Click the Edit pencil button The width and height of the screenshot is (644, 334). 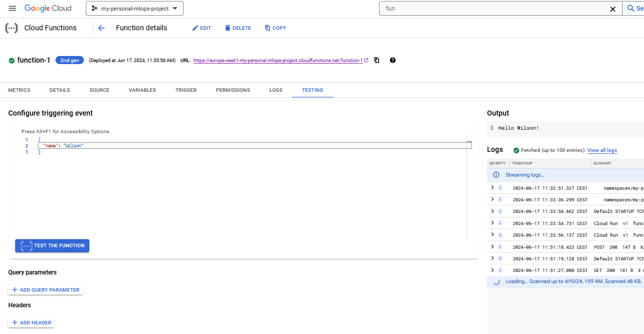tap(201, 28)
